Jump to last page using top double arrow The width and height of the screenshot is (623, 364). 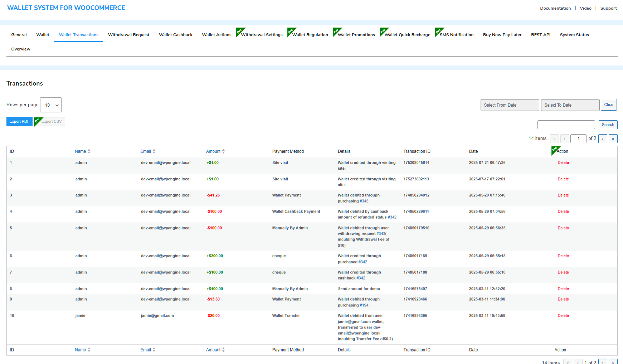(613, 139)
